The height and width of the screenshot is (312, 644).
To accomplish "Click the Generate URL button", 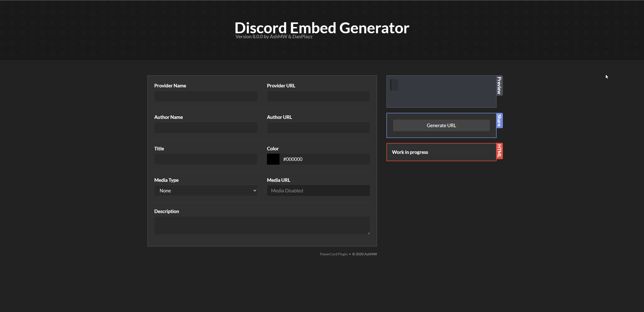I will tap(441, 125).
